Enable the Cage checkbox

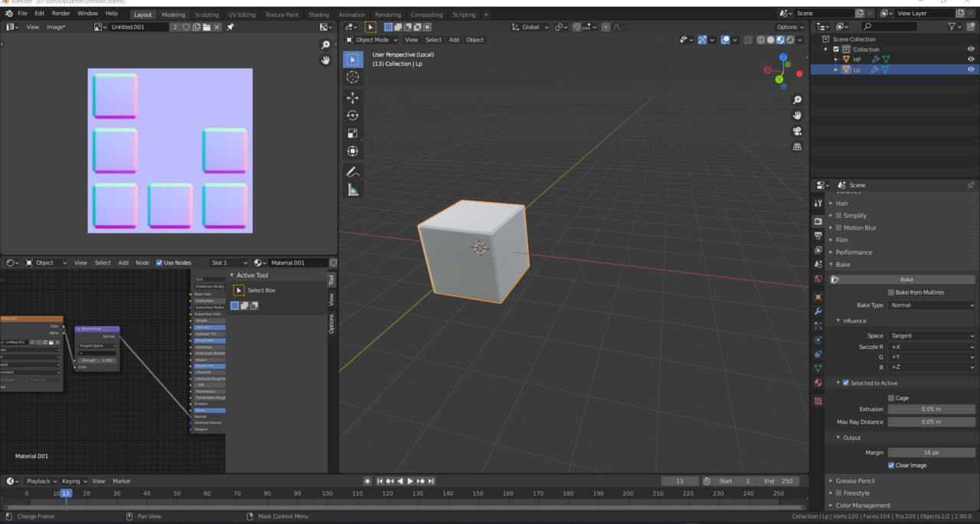(x=891, y=398)
